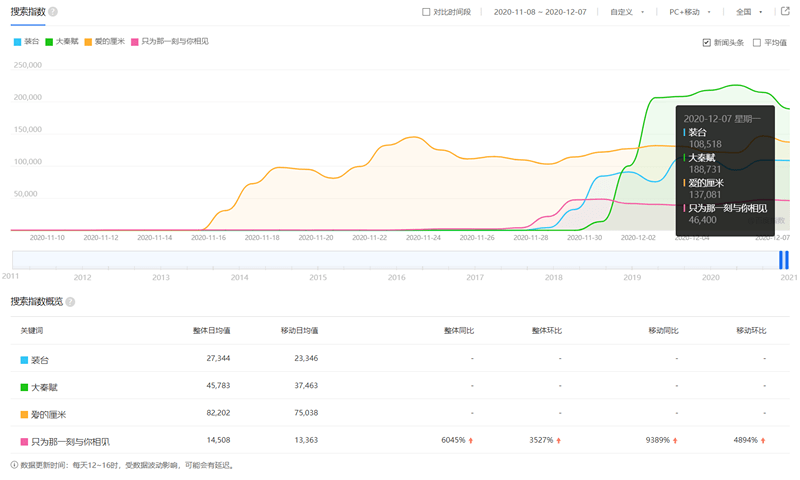Click blue square icon in 装台 table row
The width and height of the screenshot is (800, 480).
pyautogui.click(x=24, y=360)
